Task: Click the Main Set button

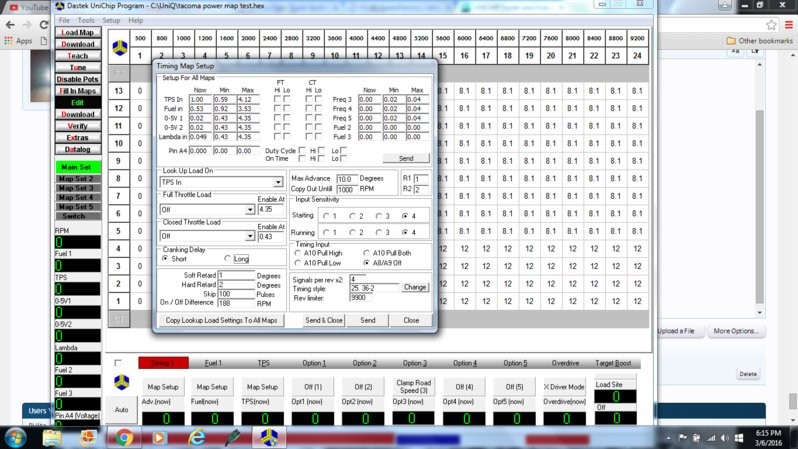Action: (x=76, y=167)
